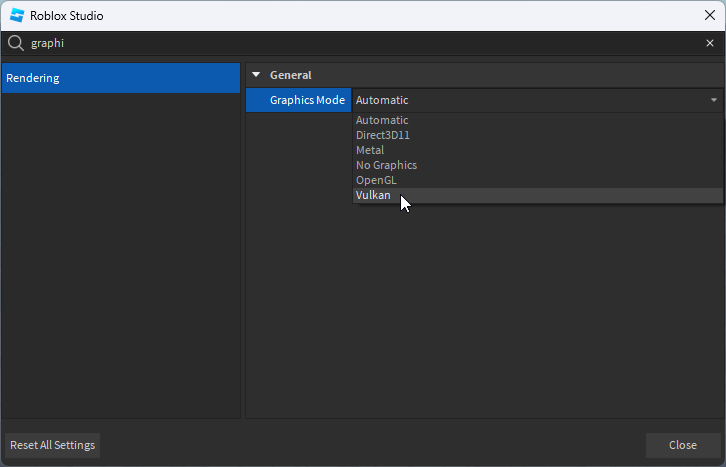Select Vulkan in the dropdown list
Viewport: 726px width, 467px height.
pyautogui.click(x=373, y=195)
